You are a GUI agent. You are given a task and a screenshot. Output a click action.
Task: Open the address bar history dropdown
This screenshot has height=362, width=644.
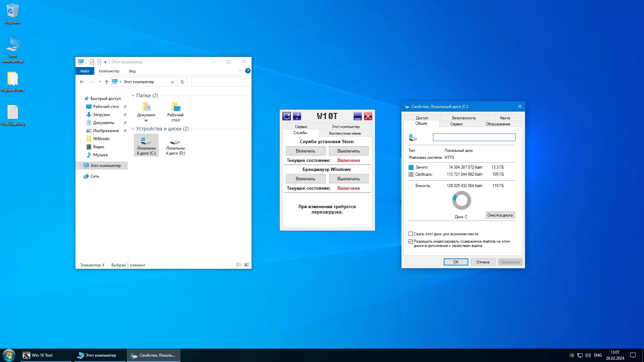(x=172, y=82)
